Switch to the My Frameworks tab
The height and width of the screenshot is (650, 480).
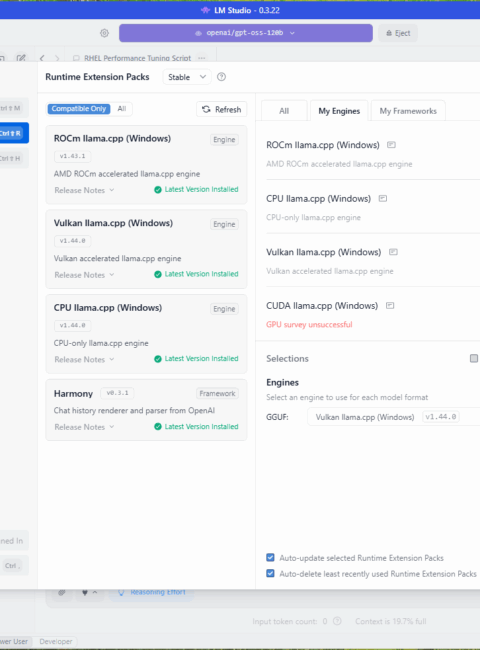(408, 111)
